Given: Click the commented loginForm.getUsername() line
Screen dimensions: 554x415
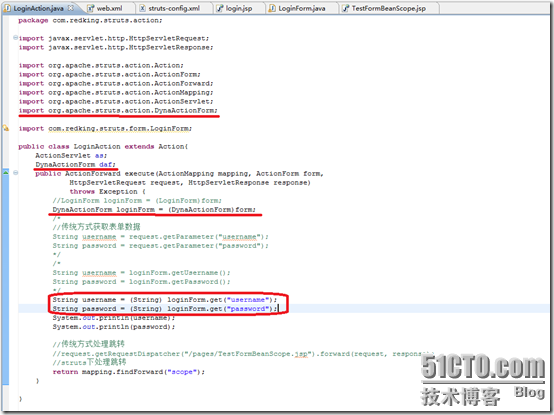Looking at the screenshot, I should (142, 273).
